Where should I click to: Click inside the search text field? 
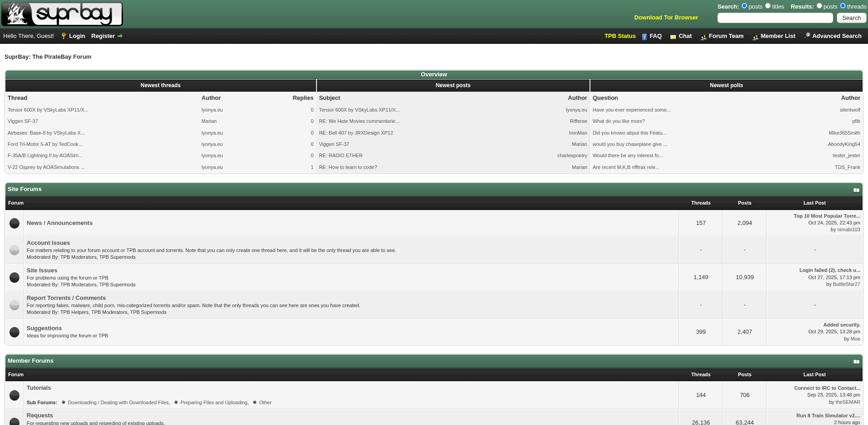point(775,18)
